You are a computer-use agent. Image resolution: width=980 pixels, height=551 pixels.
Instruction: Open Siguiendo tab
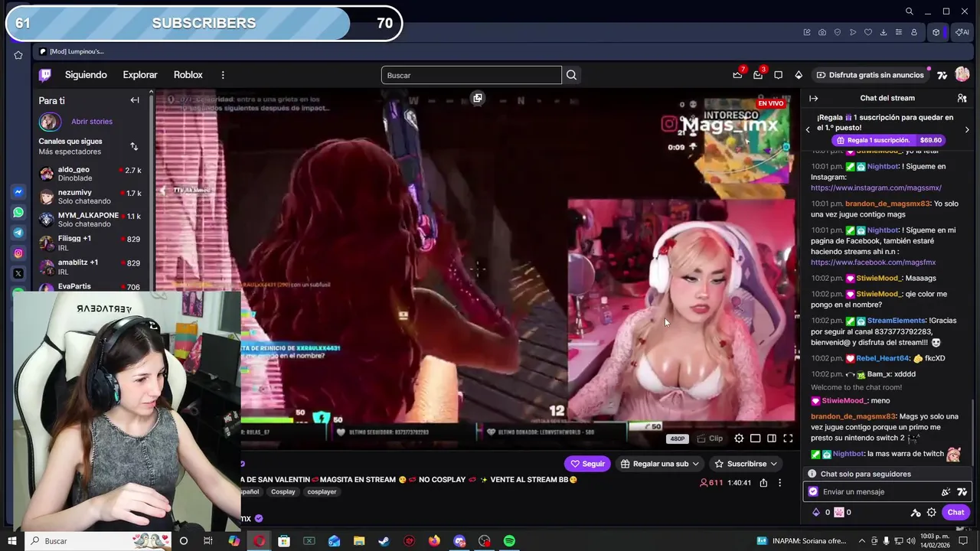tap(86, 75)
